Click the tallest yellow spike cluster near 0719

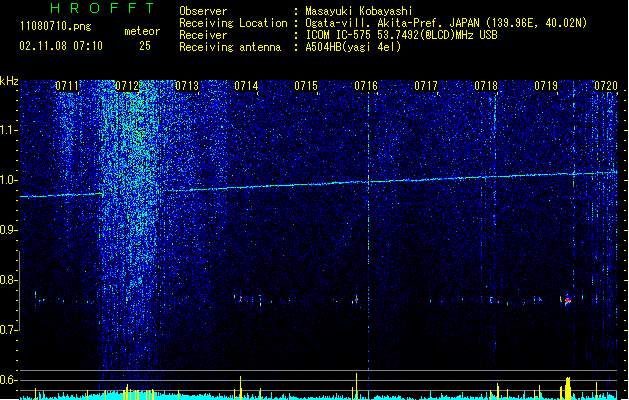tap(568, 388)
